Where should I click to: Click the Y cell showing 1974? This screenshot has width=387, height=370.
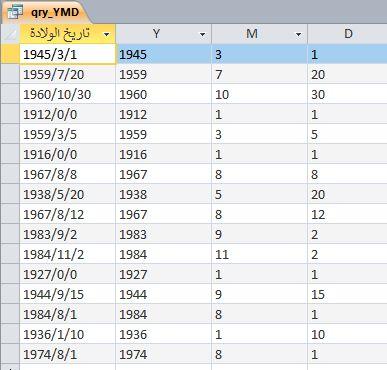[164, 354]
